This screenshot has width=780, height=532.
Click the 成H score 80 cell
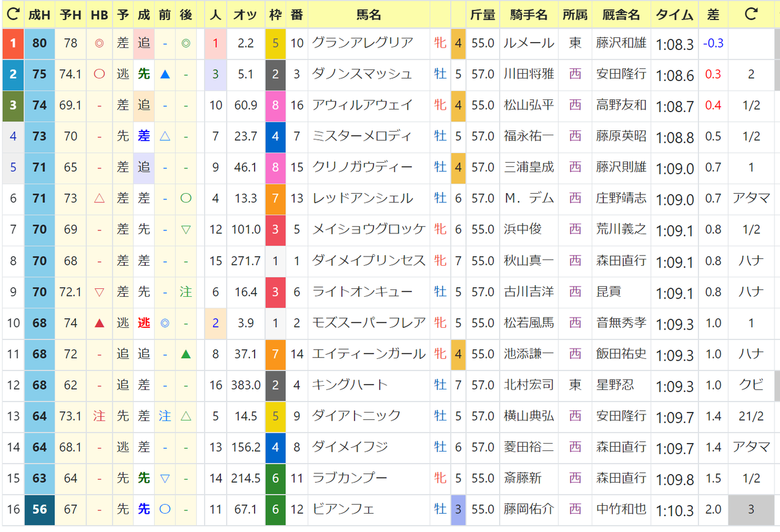40,44
